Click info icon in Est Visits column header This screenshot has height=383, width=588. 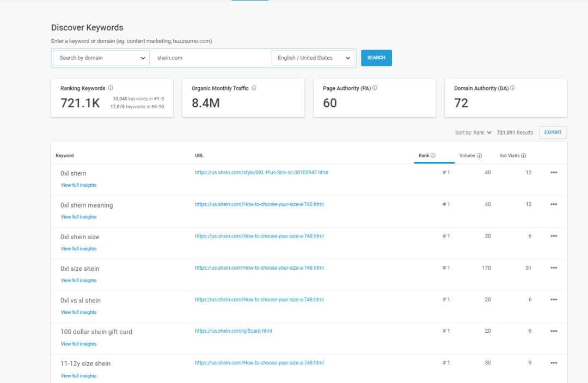(524, 156)
